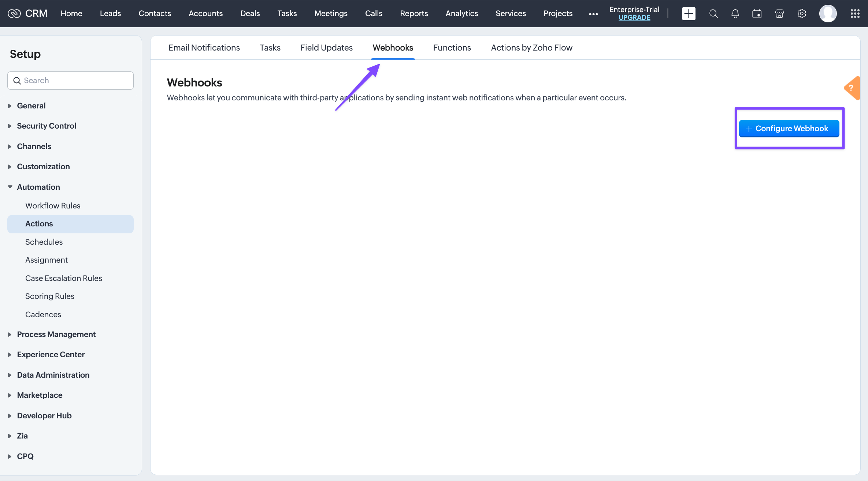Show more modules via ellipsis icon
The height and width of the screenshot is (481, 868).
coord(593,14)
